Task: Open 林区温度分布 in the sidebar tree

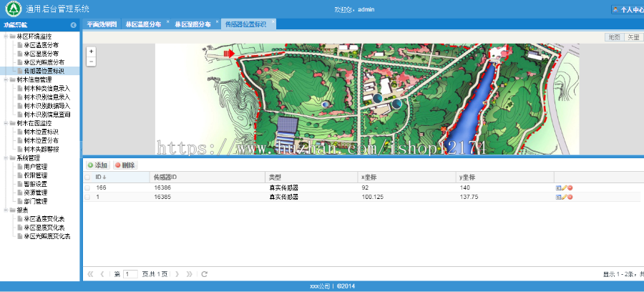Action: 41,45
